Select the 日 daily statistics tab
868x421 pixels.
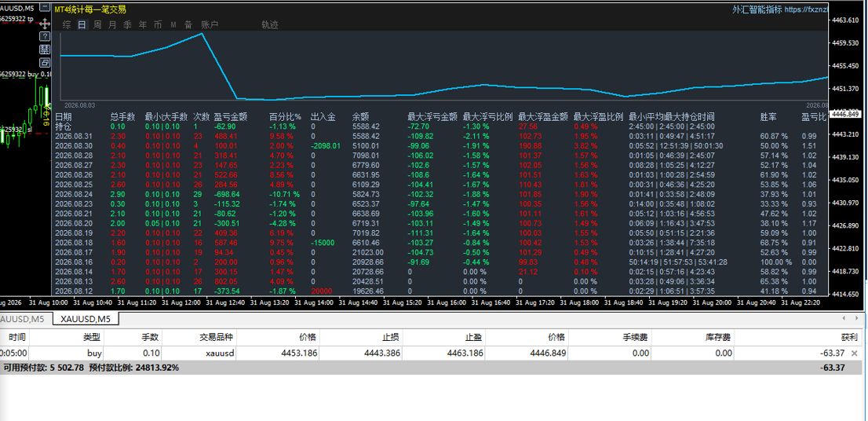coord(82,24)
